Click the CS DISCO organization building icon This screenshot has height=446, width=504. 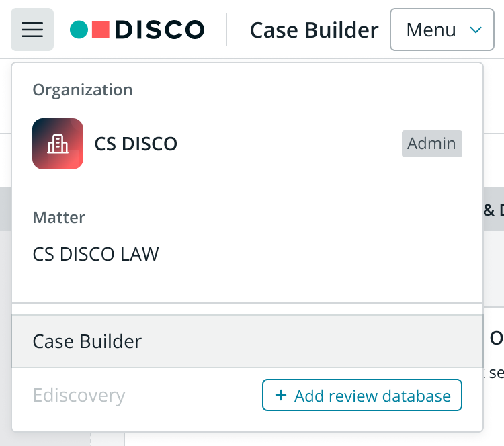(x=58, y=144)
